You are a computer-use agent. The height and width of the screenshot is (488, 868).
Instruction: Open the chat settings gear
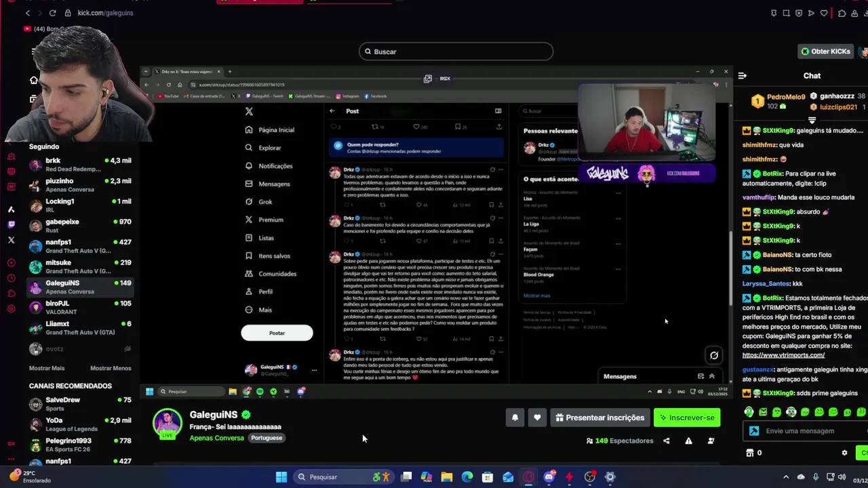point(844,453)
